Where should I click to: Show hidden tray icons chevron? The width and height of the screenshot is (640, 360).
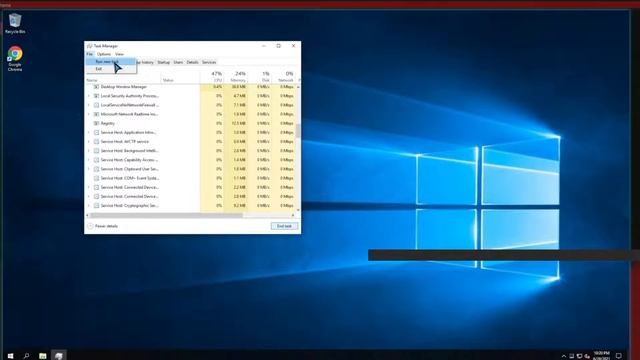564,356
